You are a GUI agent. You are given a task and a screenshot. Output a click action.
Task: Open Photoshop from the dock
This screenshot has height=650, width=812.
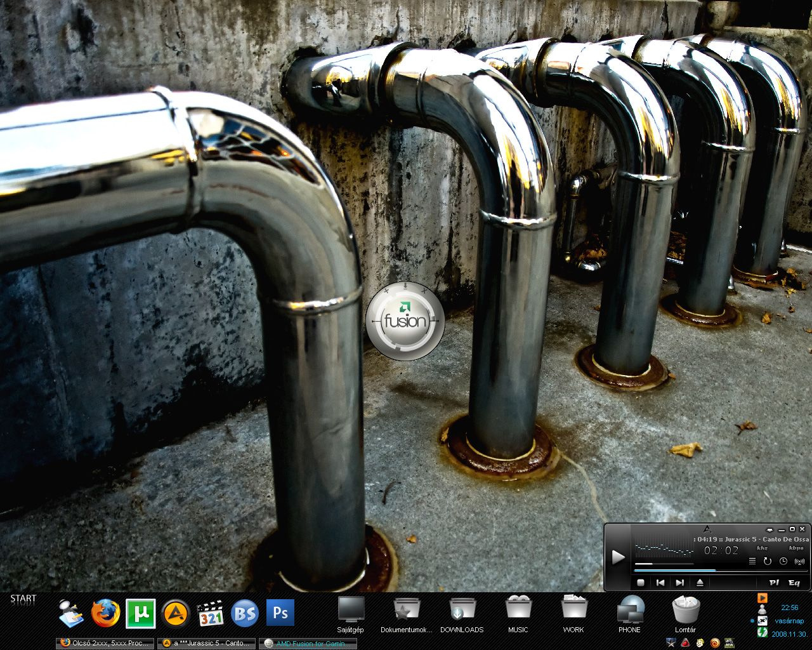[280, 613]
